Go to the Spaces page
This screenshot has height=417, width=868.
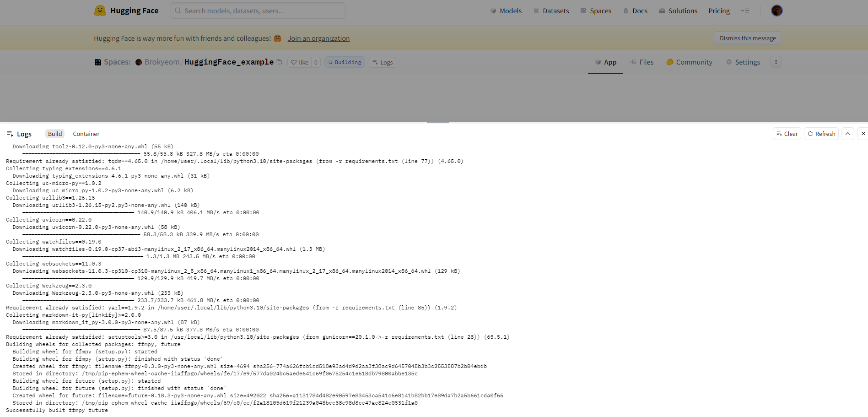pyautogui.click(x=596, y=11)
